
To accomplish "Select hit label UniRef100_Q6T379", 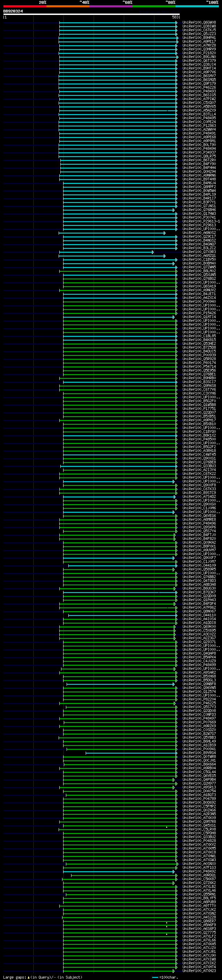I will click(x=199, y=60).
